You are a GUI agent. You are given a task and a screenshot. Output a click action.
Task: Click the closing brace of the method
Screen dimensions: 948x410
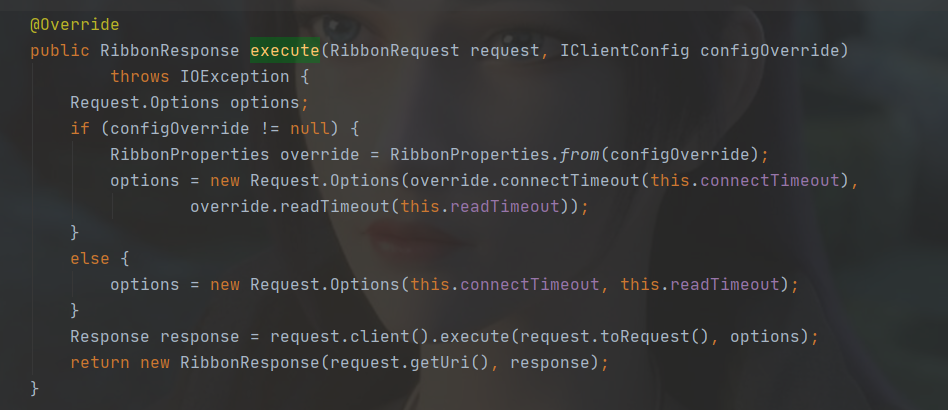coord(34,388)
